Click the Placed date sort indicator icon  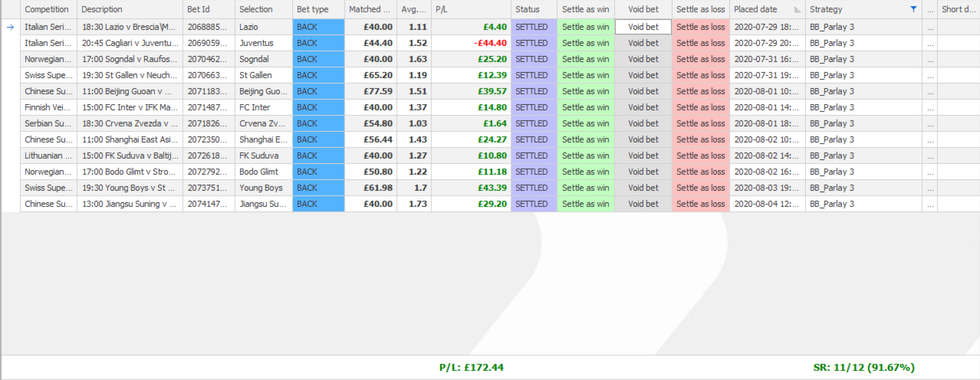click(797, 10)
